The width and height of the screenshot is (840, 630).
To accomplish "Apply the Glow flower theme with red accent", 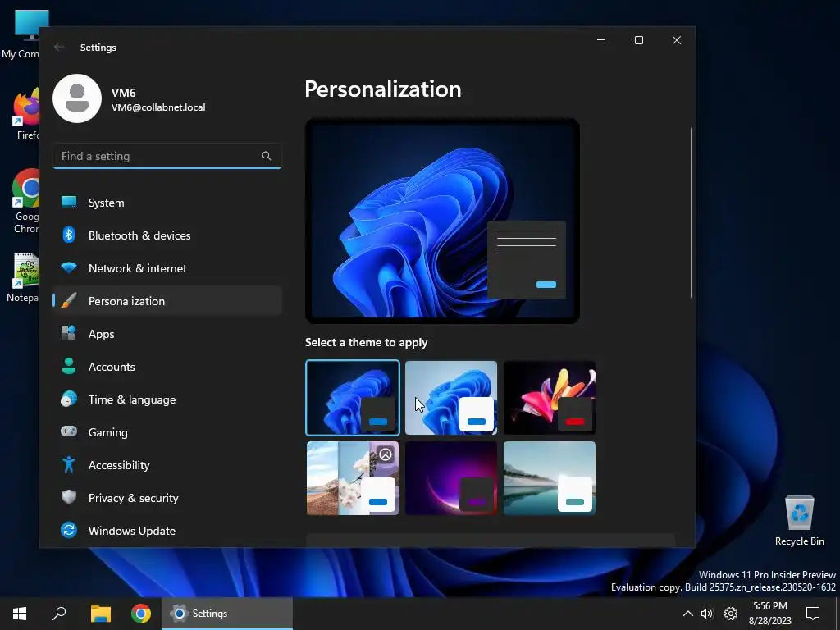I will [550, 398].
